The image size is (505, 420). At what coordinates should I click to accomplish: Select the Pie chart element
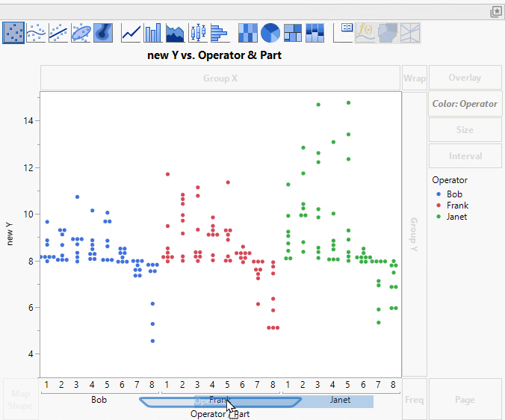tap(270, 33)
